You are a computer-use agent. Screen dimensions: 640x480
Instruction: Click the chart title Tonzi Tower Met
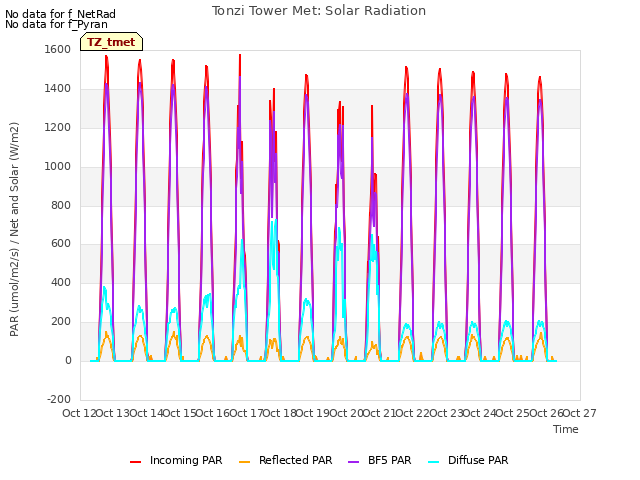319,11
